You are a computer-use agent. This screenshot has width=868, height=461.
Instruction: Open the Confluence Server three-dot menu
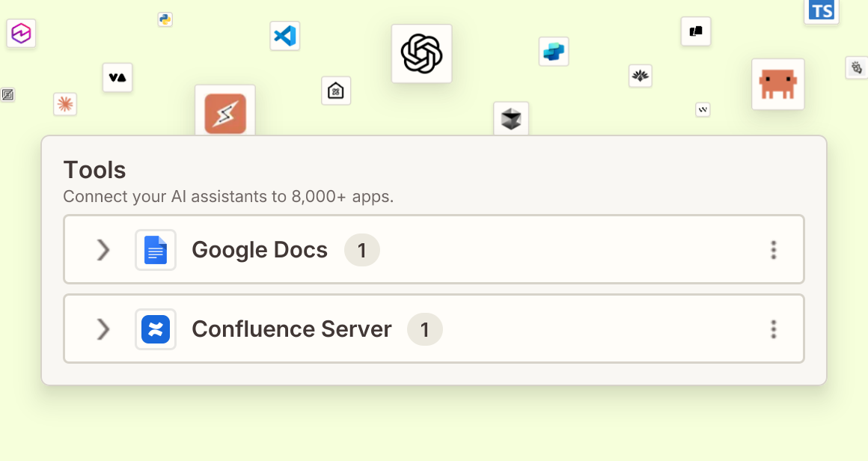tap(773, 329)
